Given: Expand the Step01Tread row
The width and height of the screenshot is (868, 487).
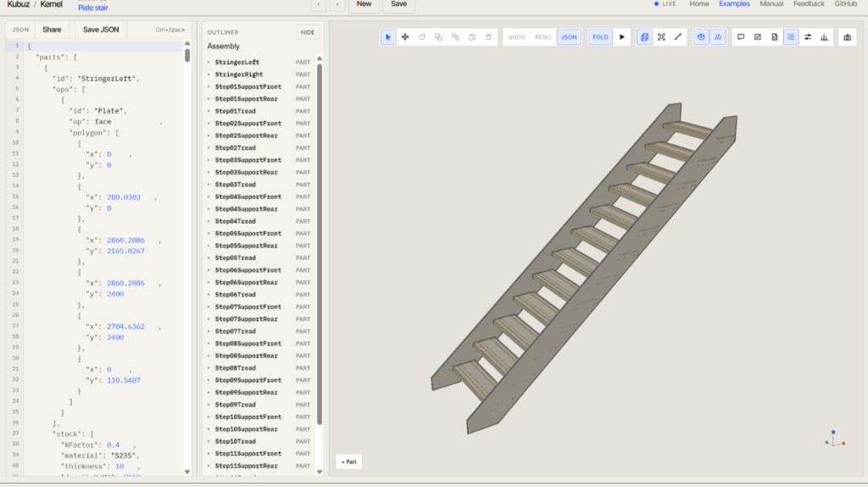Looking at the screenshot, I should pos(209,111).
